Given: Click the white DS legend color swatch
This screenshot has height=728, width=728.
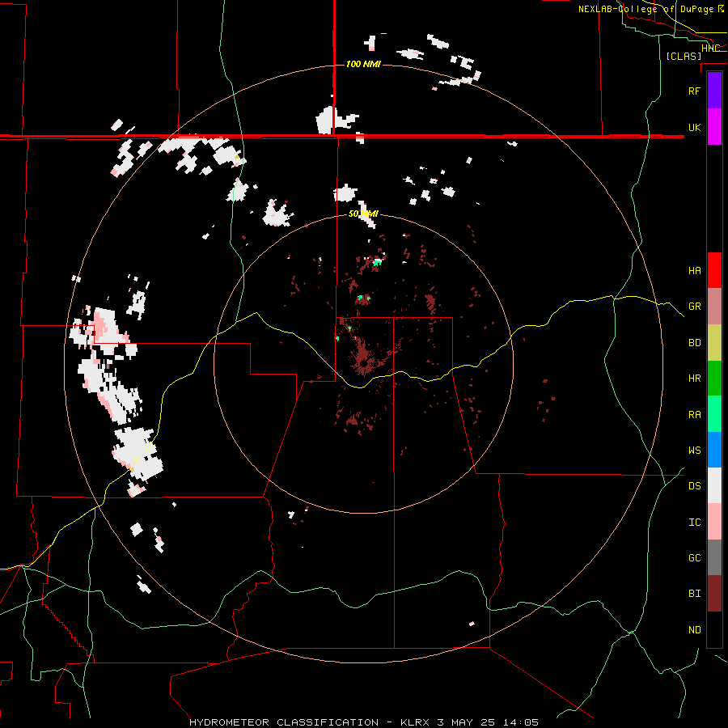Looking at the screenshot, I should coord(714,485).
